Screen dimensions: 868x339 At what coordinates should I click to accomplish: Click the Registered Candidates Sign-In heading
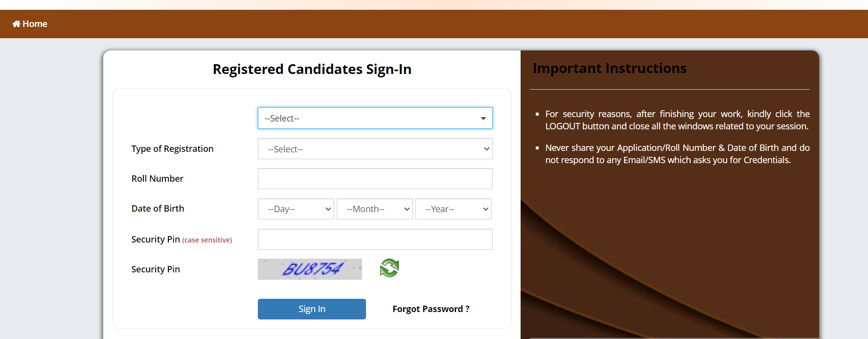tap(312, 69)
